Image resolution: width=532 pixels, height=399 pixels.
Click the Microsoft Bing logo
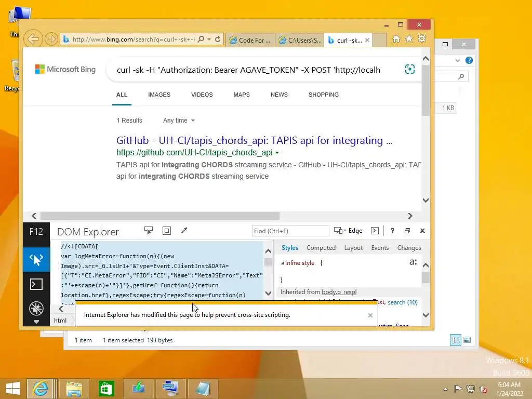click(x=65, y=69)
